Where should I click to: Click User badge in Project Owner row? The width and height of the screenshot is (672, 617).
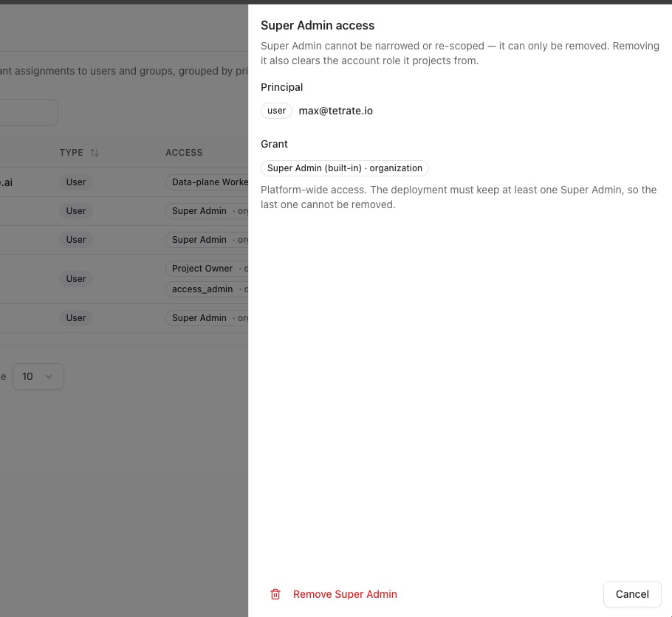coord(76,278)
